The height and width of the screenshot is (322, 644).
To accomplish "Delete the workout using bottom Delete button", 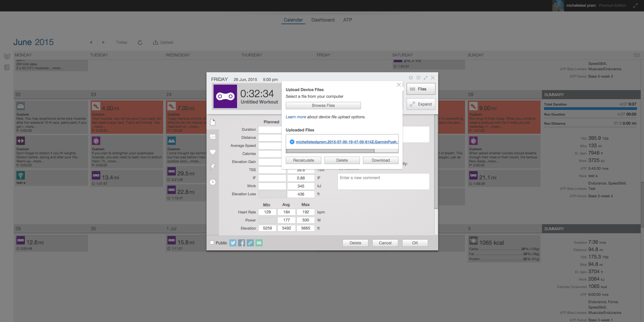I will tap(355, 243).
